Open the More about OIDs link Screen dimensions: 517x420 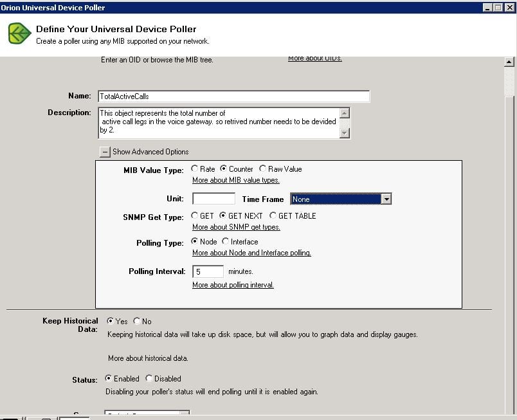tap(315, 59)
